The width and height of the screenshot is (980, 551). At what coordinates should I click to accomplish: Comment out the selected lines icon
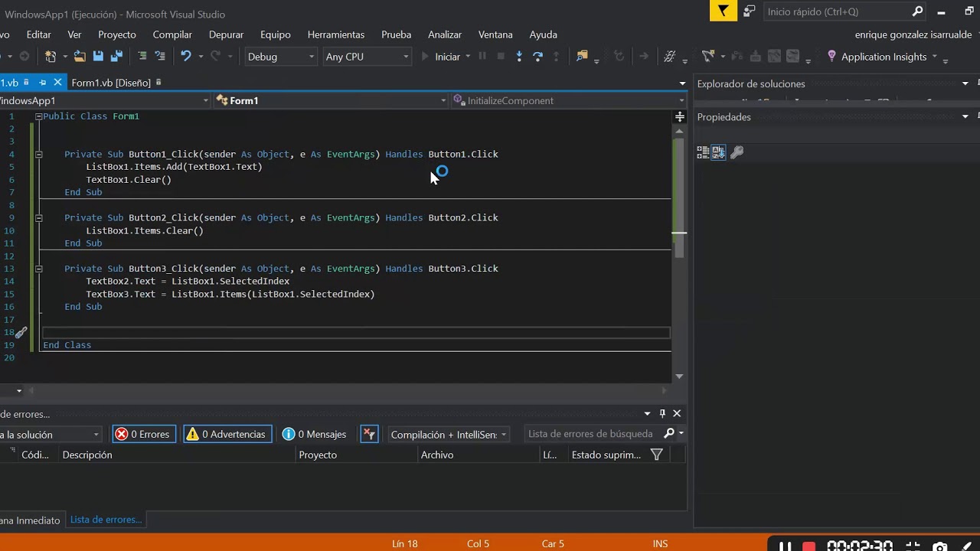142,57
